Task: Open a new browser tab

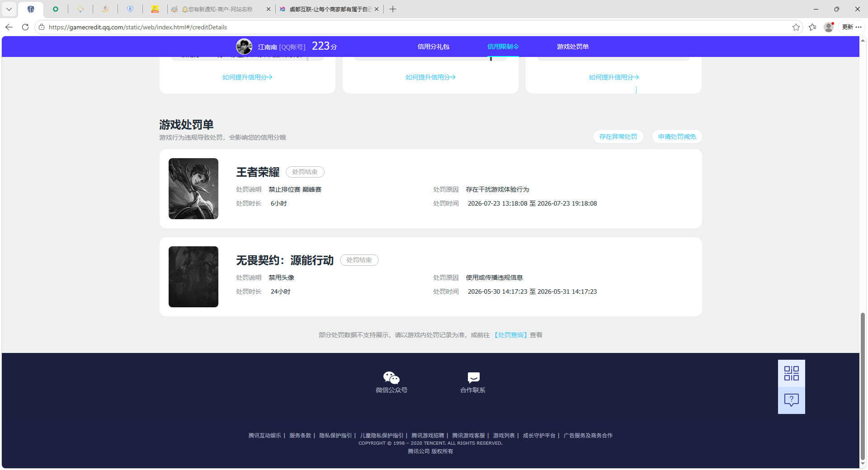Action: click(x=393, y=9)
